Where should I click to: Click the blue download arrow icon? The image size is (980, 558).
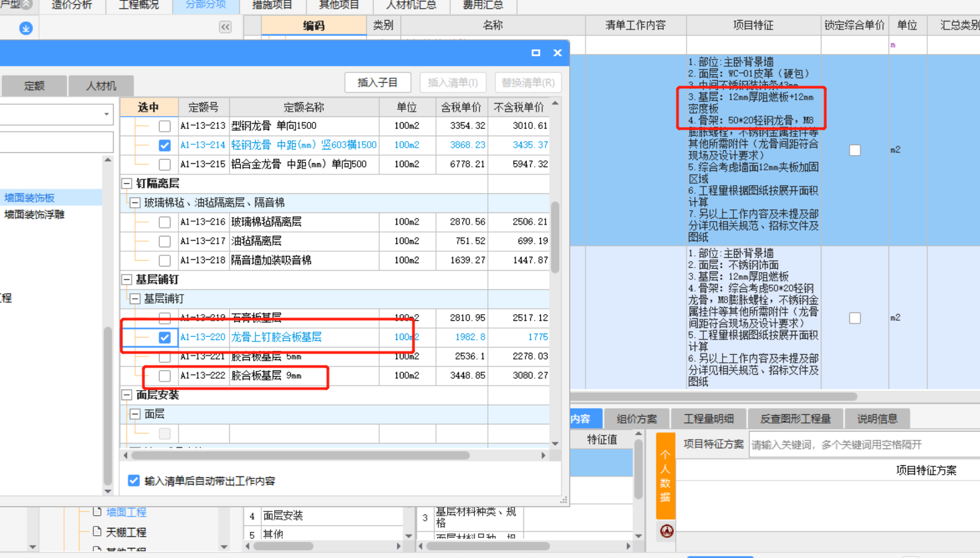pos(25,28)
